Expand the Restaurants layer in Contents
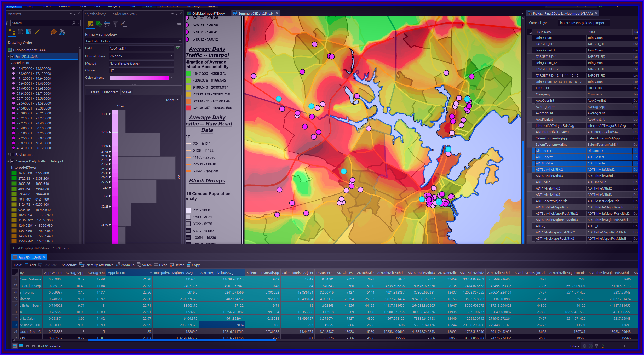The width and height of the screenshot is (644, 355). (x=9, y=154)
